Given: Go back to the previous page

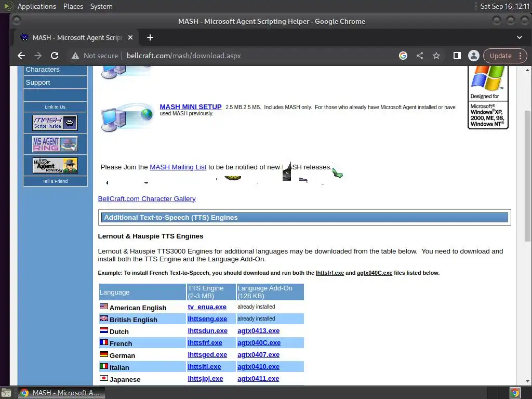Looking at the screenshot, I should (x=21, y=56).
